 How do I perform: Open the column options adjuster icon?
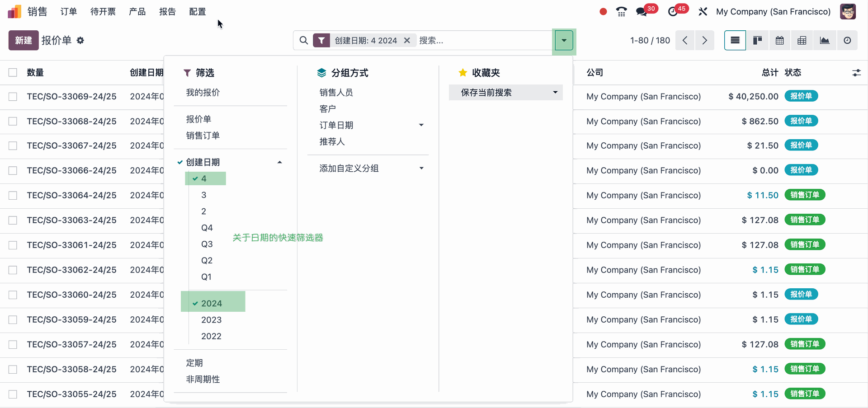(856, 73)
